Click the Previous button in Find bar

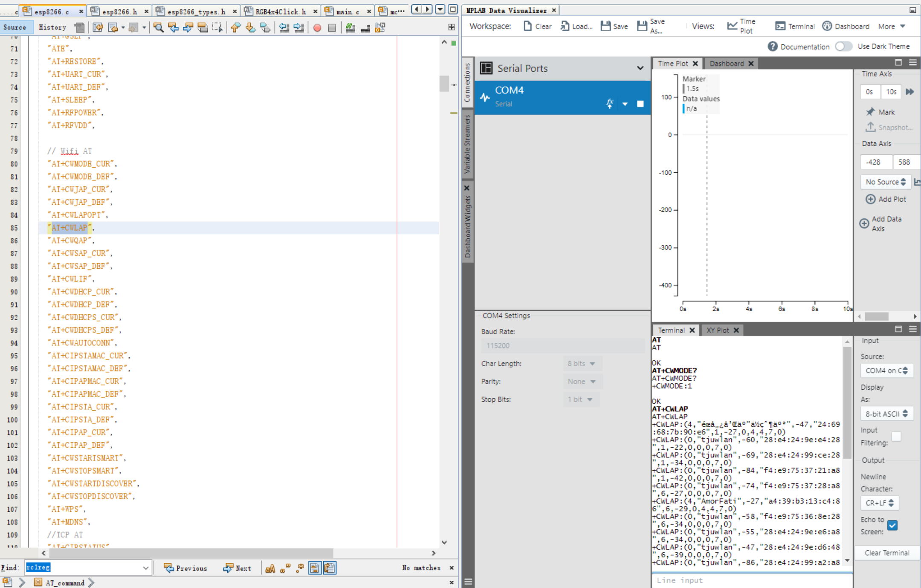185,568
